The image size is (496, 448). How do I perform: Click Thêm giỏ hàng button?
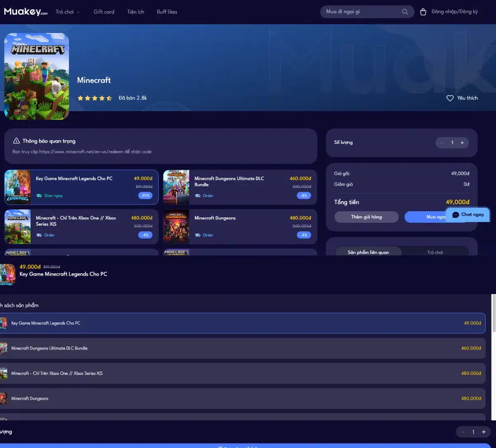(x=367, y=217)
